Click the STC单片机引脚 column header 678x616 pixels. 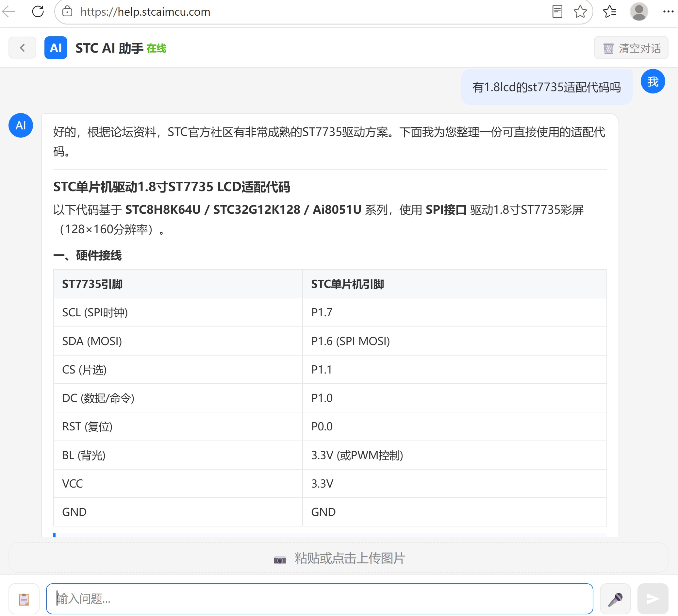pos(455,284)
